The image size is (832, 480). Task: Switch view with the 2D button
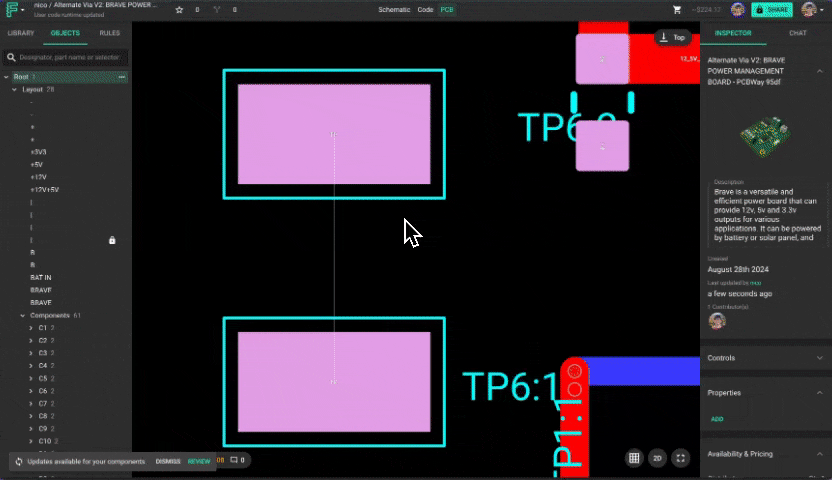(657, 458)
